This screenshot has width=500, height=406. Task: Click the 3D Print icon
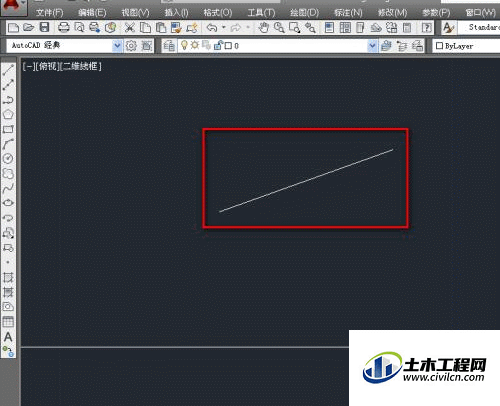pos(110,27)
